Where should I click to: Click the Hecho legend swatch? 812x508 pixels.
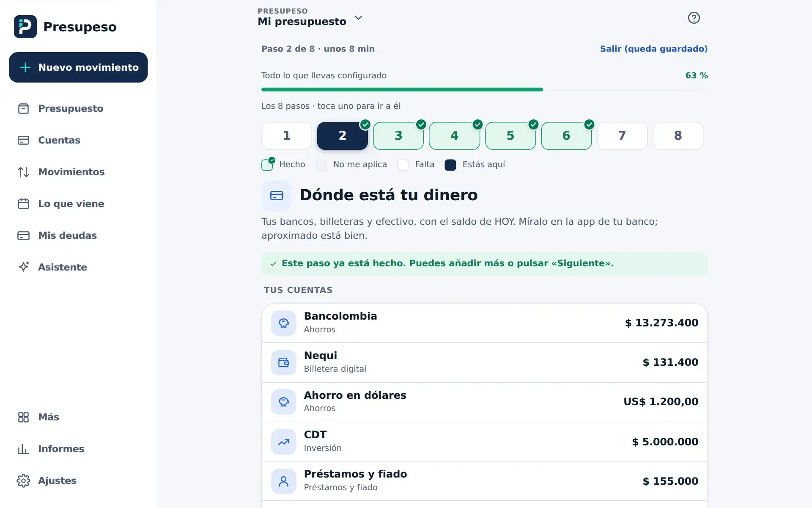click(267, 165)
